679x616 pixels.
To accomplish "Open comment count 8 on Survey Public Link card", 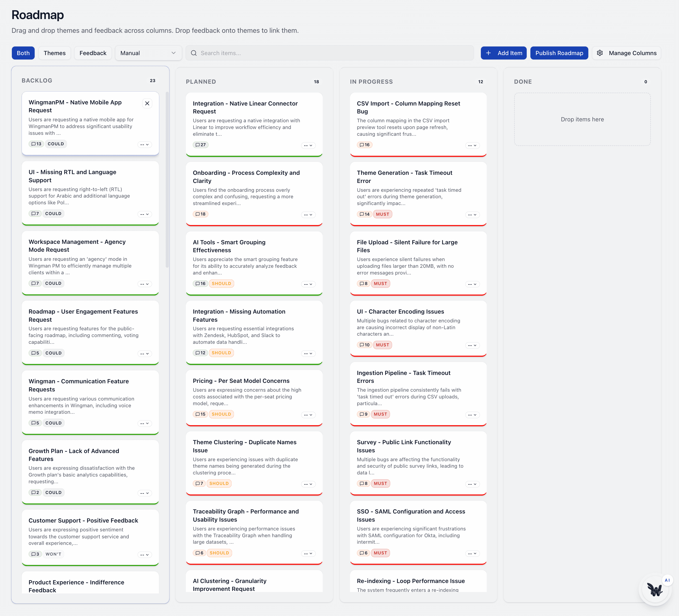I will tap(364, 484).
